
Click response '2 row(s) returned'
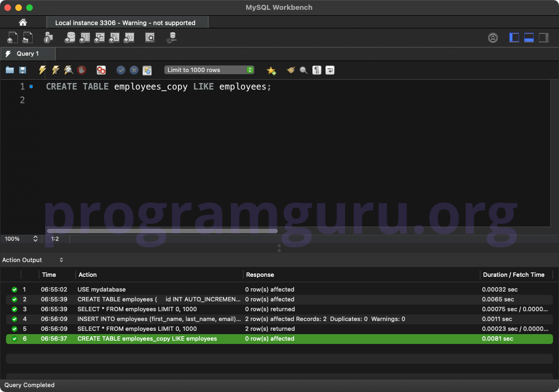click(x=270, y=329)
